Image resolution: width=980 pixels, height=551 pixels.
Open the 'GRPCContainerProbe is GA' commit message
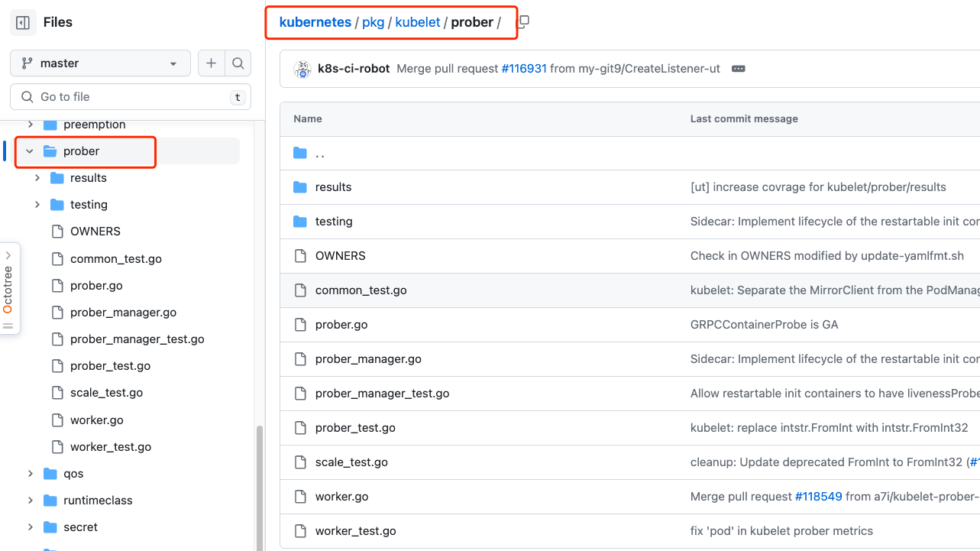(x=765, y=325)
